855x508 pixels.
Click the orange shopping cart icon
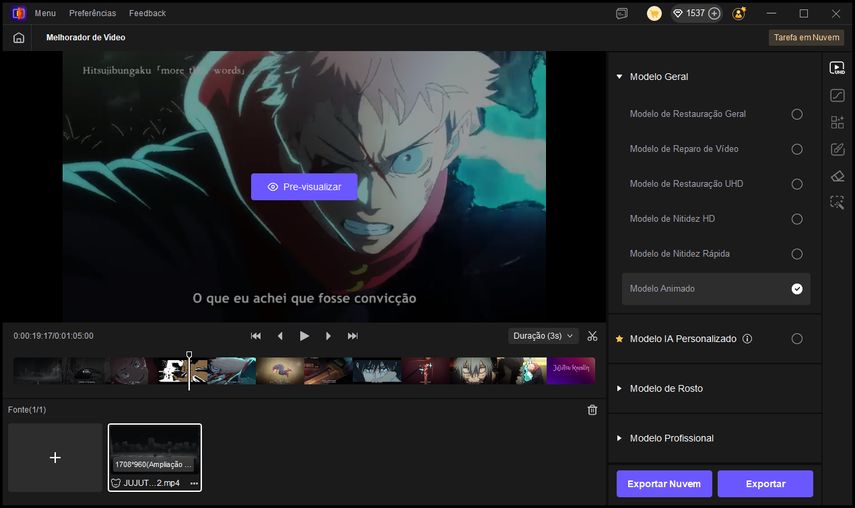coord(654,14)
